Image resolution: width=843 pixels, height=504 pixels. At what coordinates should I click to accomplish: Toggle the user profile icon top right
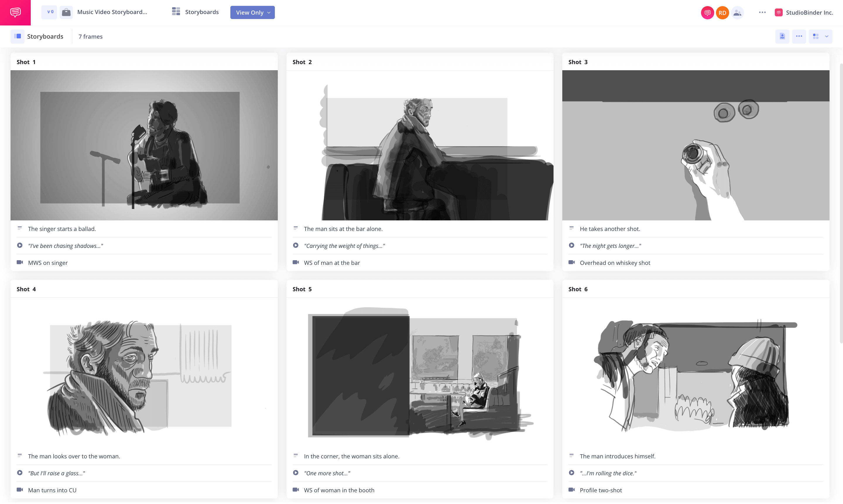point(737,13)
